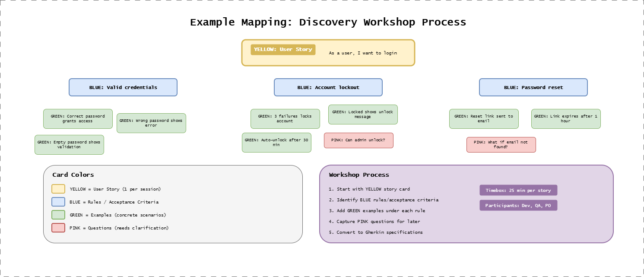Toggle the GREEN Empty password shows validation example
Viewport: 644px width, 277px height.
[x=69, y=144]
